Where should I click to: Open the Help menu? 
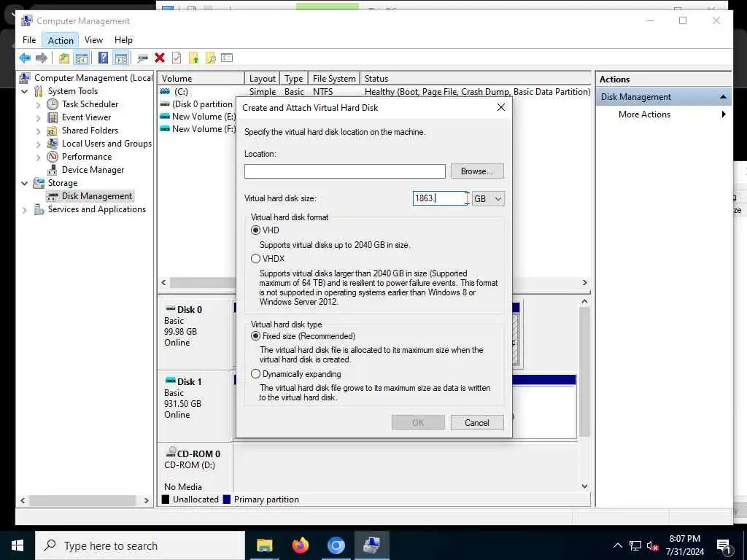123,40
